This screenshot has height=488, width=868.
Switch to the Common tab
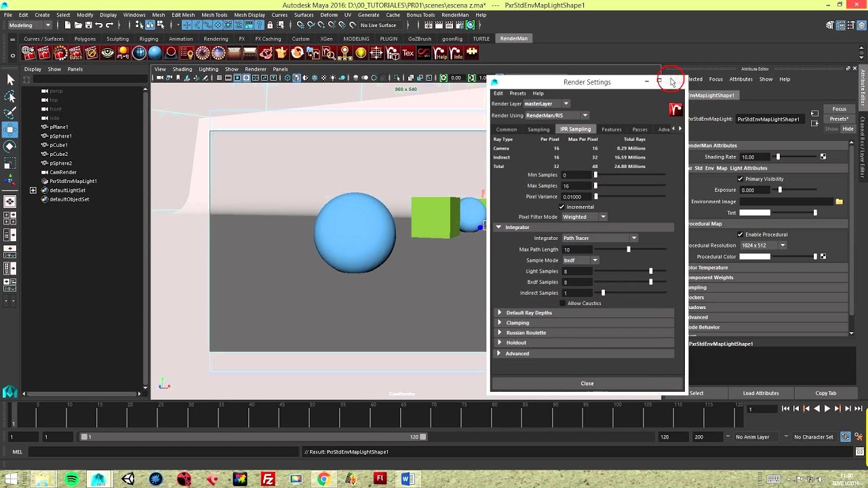pos(507,129)
